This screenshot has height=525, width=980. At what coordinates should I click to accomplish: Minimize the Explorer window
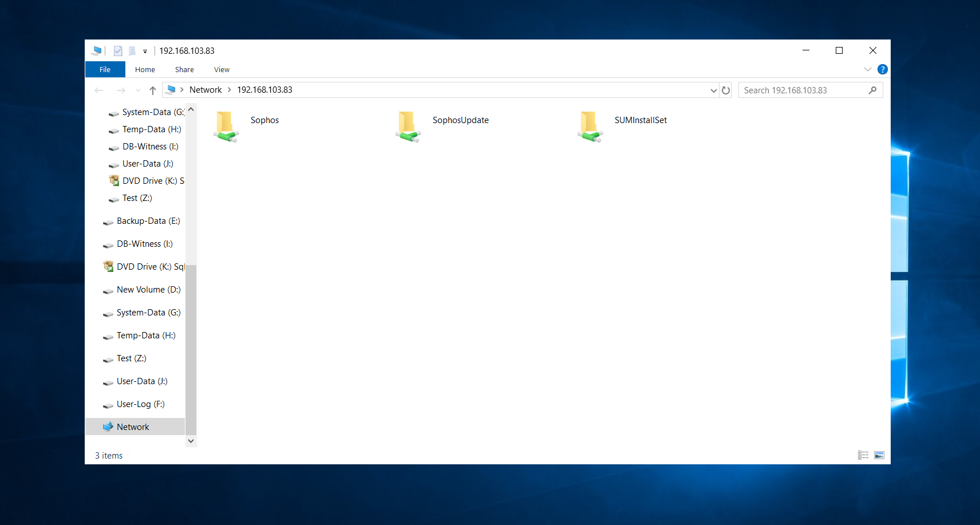[806, 50]
